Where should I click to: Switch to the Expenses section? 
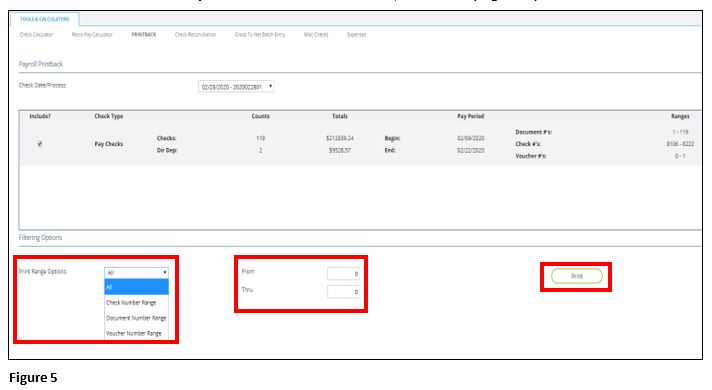356,35
